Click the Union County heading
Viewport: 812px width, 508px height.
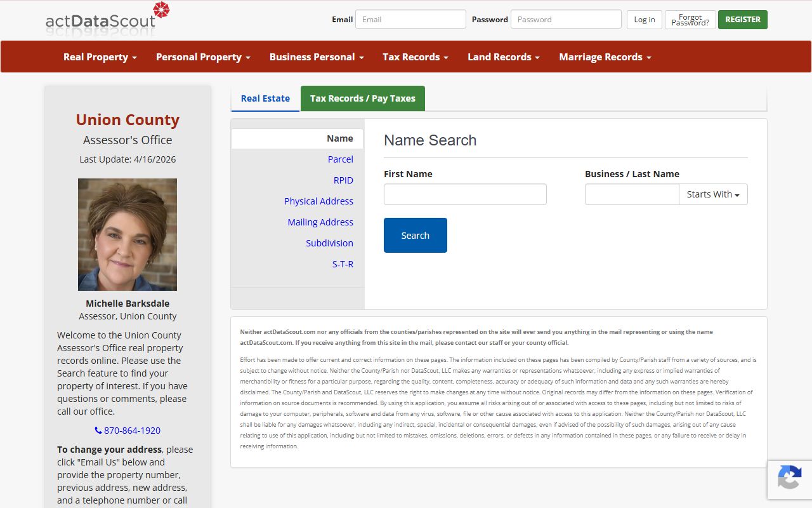(128, 119)
